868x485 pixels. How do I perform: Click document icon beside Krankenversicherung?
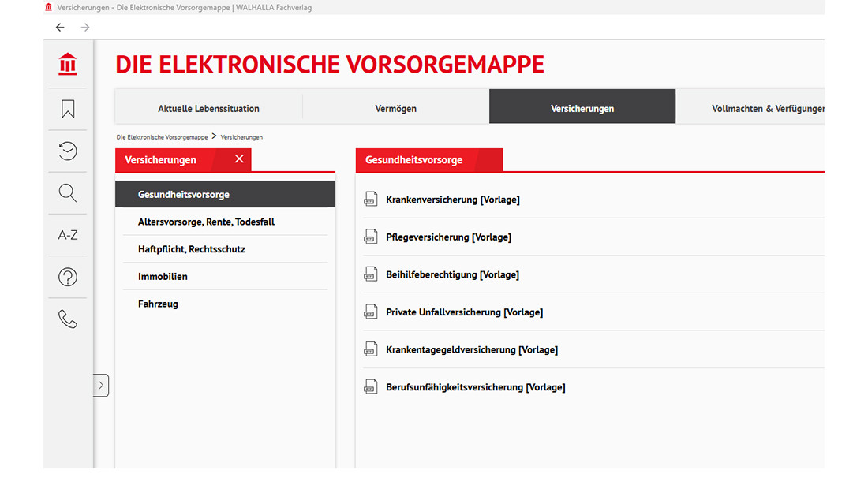(x=370, y=199)
